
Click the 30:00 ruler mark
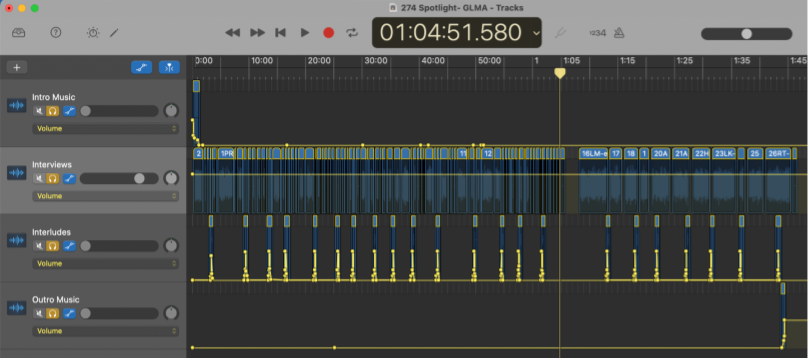[375, 61]
